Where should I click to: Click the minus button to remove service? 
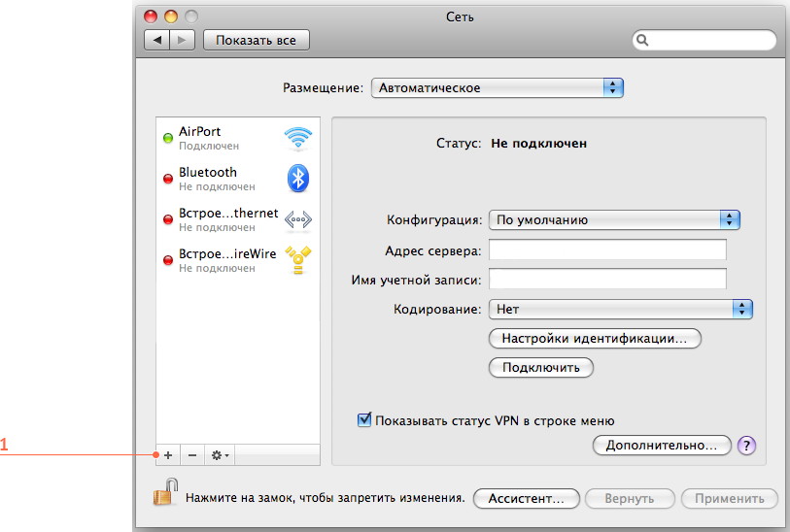pos(192,455)
